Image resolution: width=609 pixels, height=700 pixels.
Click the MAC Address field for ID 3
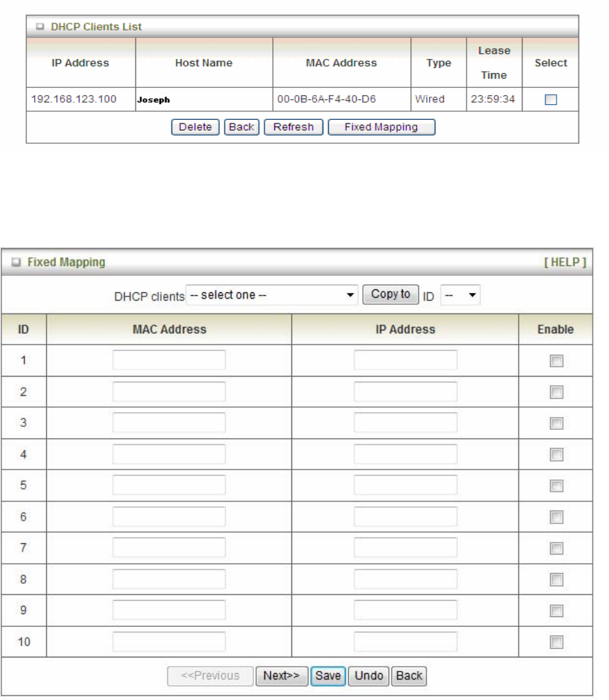pyautogui.click(x=169, y=422)
